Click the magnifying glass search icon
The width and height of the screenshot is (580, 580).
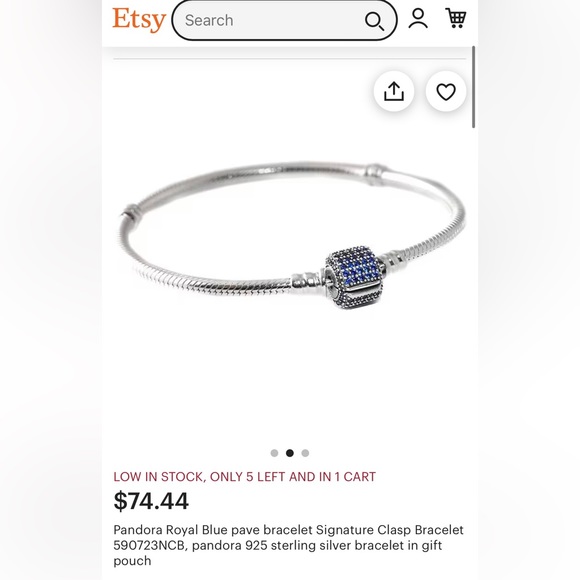[374, 21]
